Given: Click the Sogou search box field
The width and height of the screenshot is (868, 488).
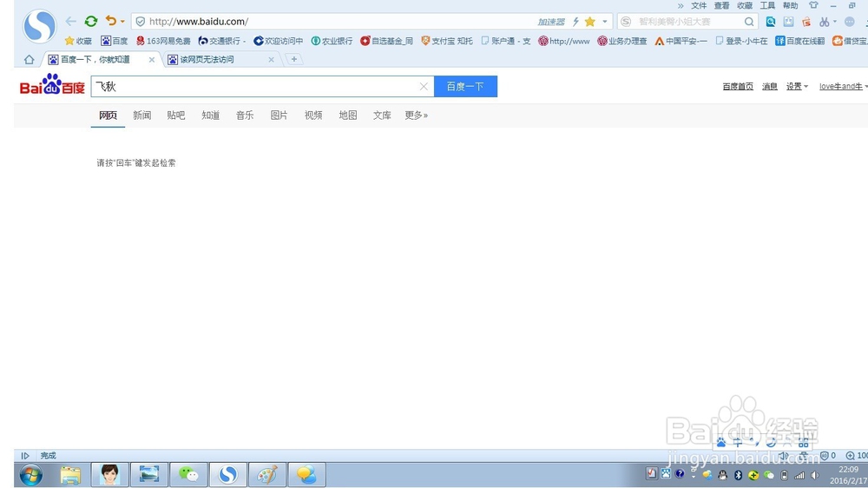Looking at the screenshot, I should (689, 22).
